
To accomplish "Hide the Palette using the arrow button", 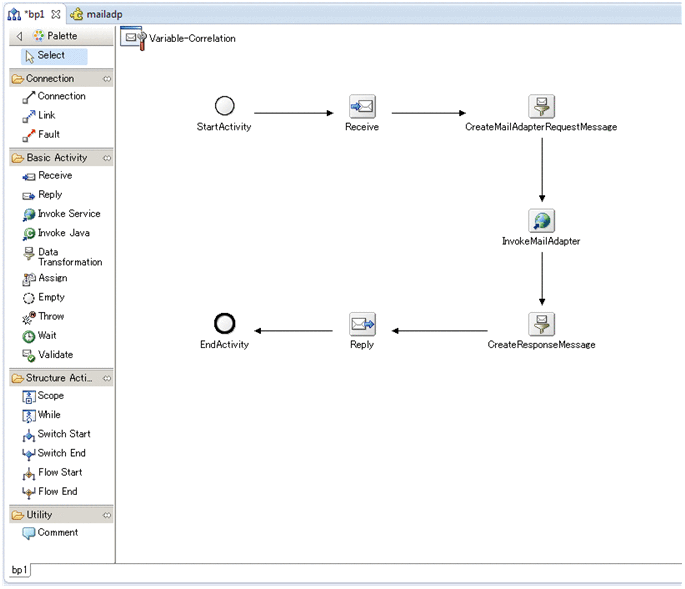I will tap(19, 36).
